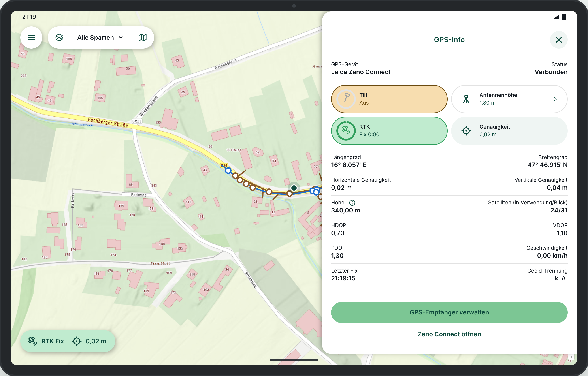
Task: Expand the Alle Sparten dropdown
Action: point(100,38)
